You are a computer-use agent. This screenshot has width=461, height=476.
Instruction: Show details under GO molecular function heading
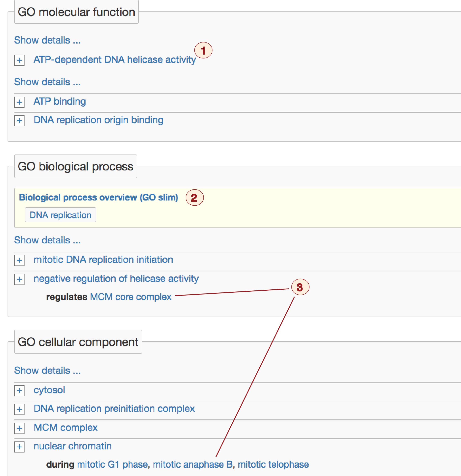47,40
